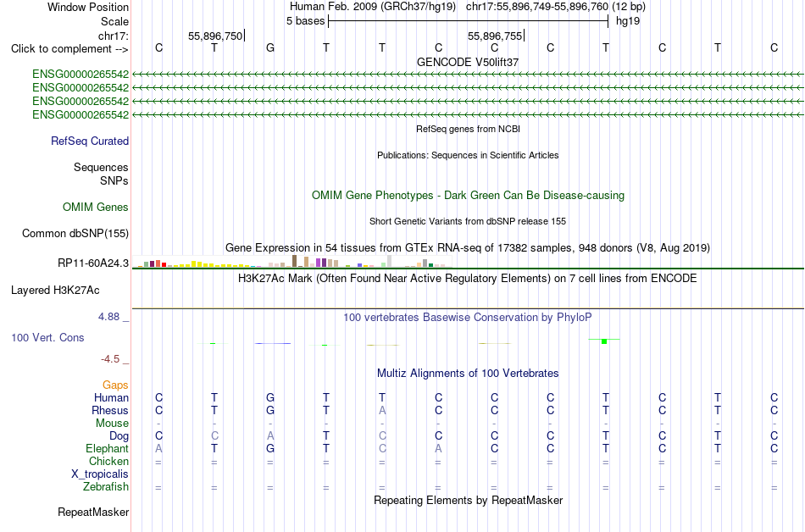Click the 'Sequences' track label
Image resolution: width=805 pixels, height=532 pixels.
(x=101, y=167)
